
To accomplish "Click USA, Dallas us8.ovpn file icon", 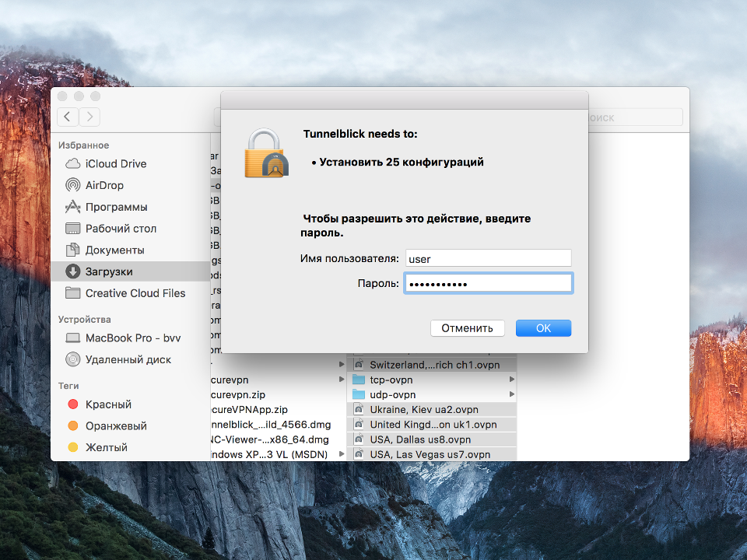I will pyautogui.click(x=359, y=439).
